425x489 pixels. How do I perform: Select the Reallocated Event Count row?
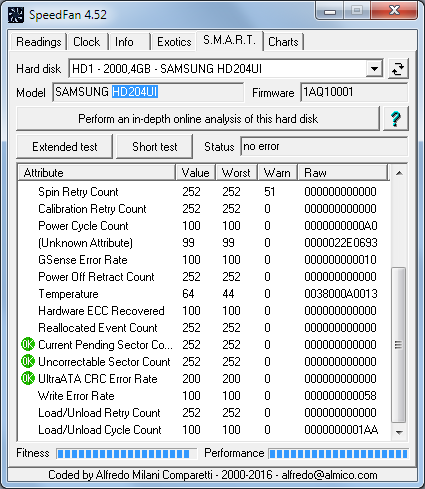(204, 328)
